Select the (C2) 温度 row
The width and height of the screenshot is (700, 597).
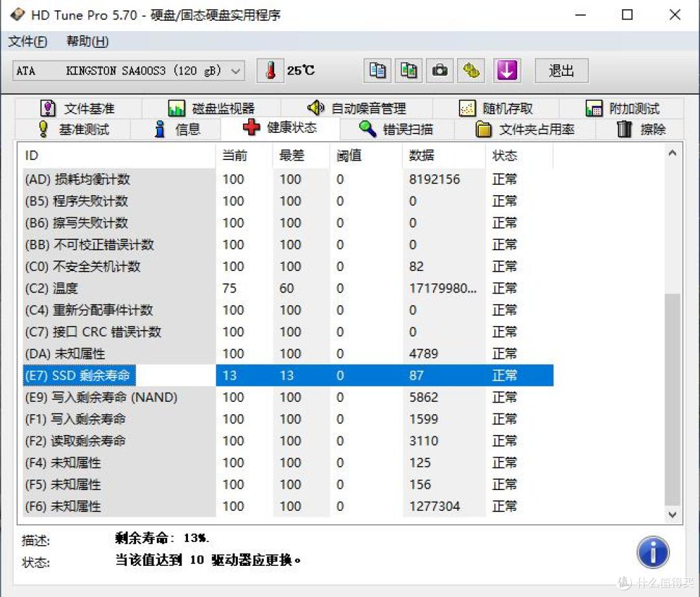(288, 288)
